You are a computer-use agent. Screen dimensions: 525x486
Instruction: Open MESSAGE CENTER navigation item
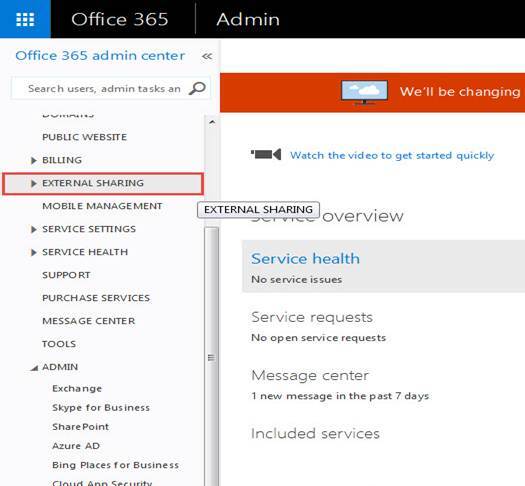click(x=89, y=321)
